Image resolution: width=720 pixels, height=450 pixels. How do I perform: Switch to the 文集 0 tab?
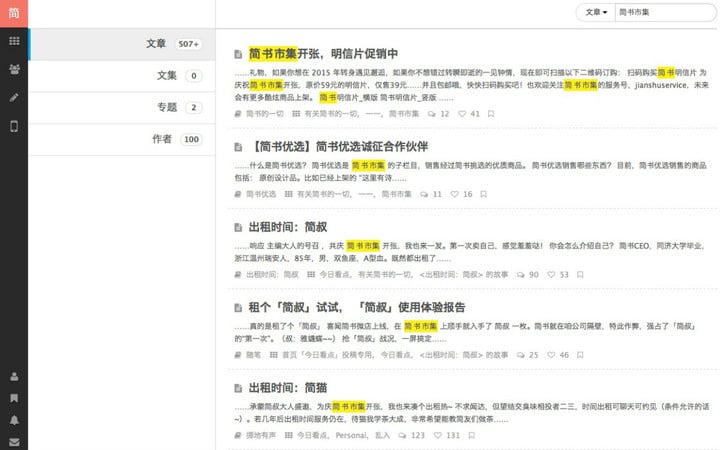pos(122,76)
